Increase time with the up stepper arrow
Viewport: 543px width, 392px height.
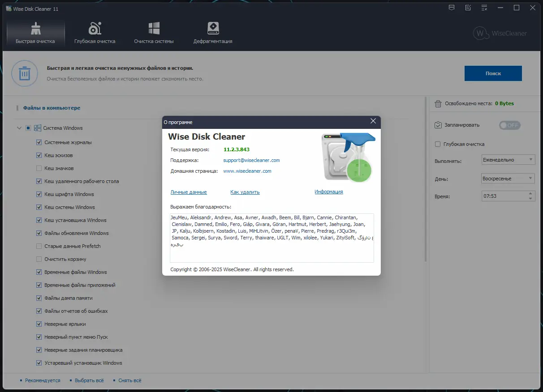coord(531,193)
